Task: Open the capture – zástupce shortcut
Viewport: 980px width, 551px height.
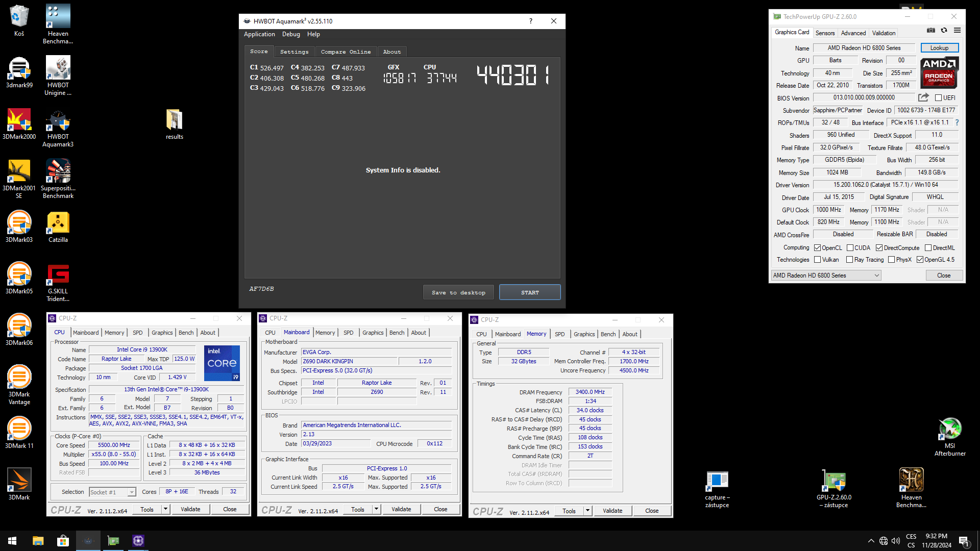Action: 717,489
